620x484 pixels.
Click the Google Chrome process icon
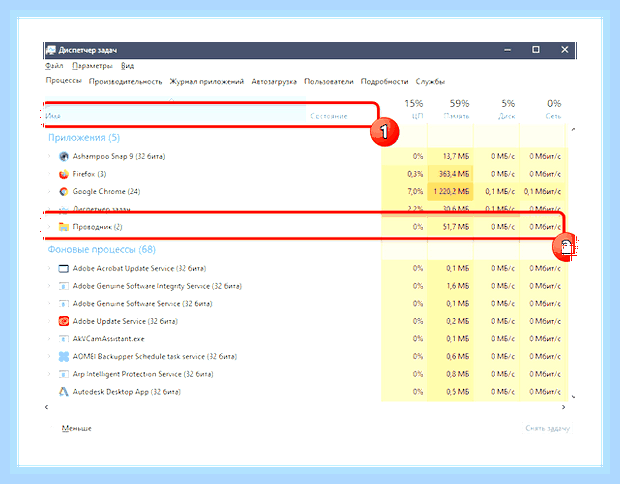[x=64, y=191]
